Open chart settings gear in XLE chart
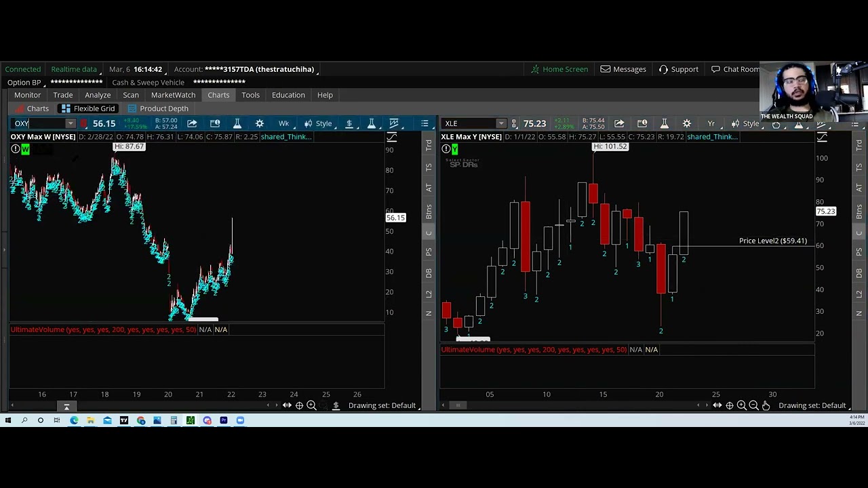 click(x=687, y=123)
